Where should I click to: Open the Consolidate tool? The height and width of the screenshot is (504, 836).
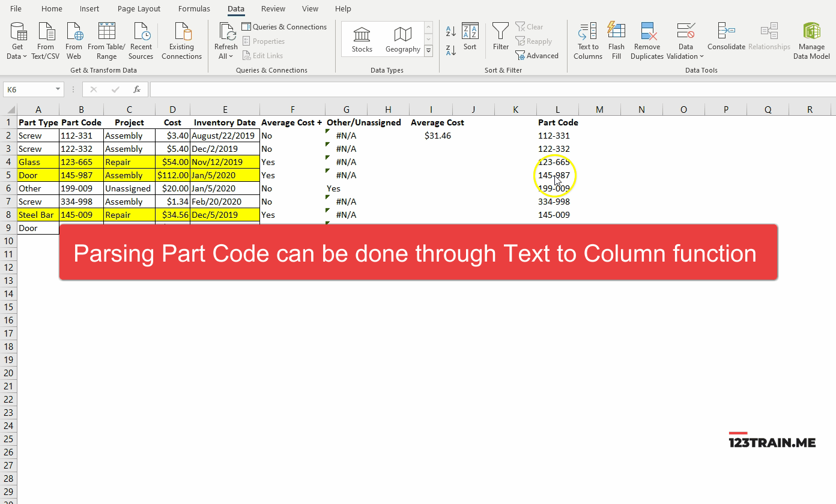tap(726, 37)
